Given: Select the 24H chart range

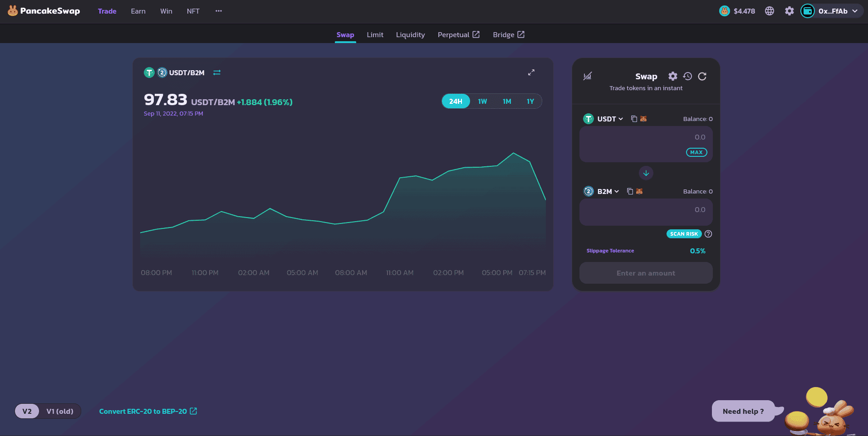Looking at the screenshot, I should coord(456,102).
